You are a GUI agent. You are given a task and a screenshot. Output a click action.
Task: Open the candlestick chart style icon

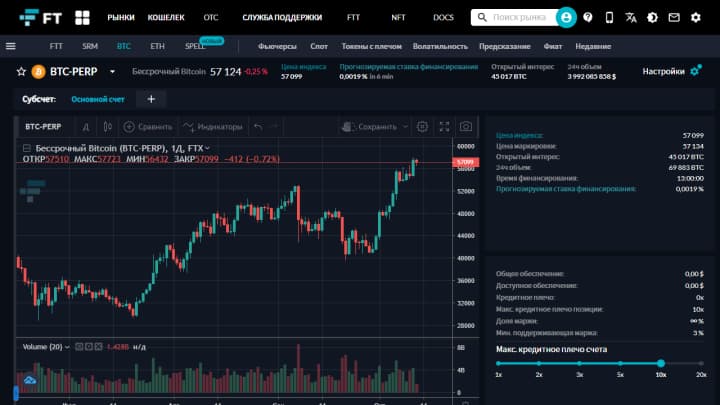coord(107,127)
